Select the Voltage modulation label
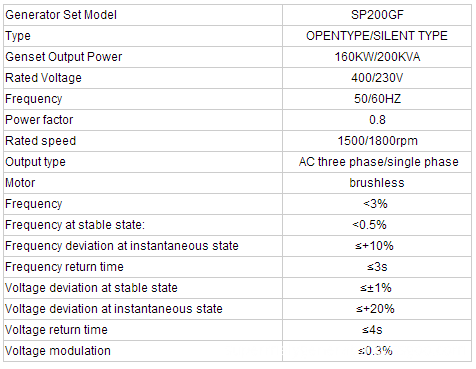The image size is (476, 369). pyautogui.click(x=58, y=351)
